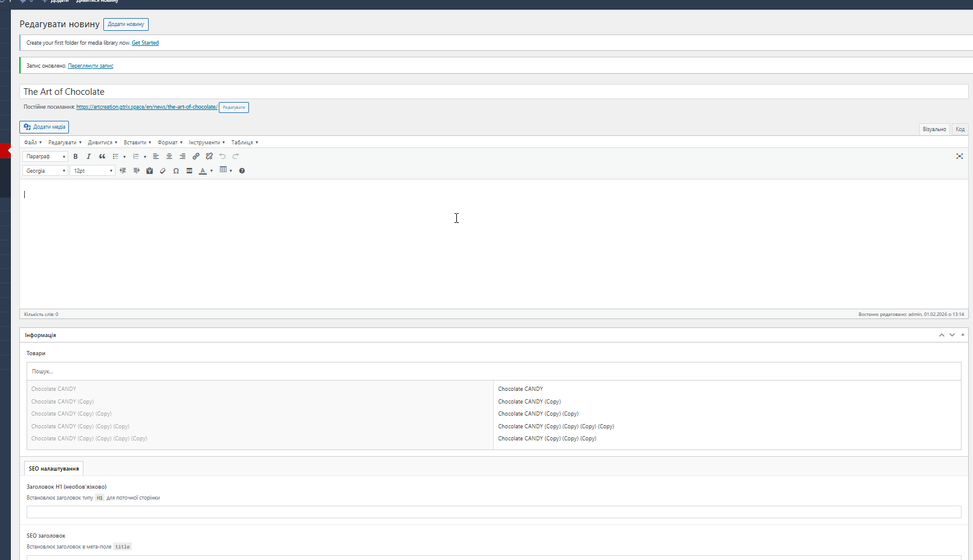Click Редагувати permalink button
This screenshot has height=560, width=973.
point(234,108)
